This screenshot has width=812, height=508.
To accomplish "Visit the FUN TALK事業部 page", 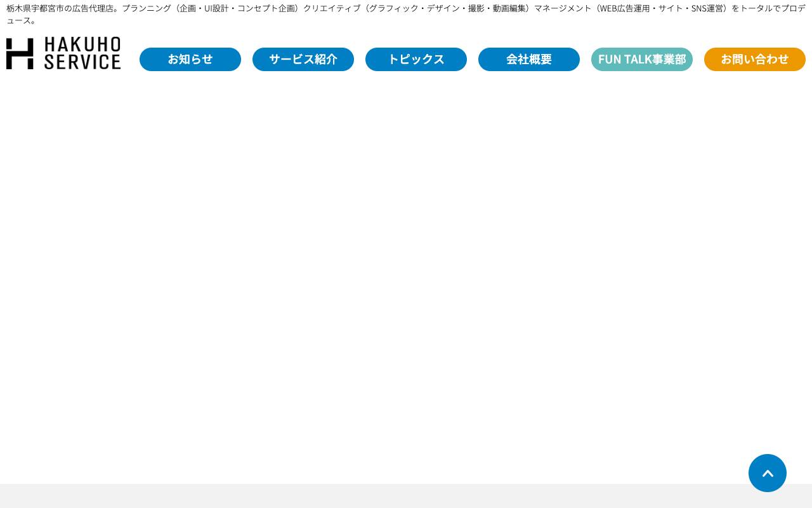I will [642, 59].
